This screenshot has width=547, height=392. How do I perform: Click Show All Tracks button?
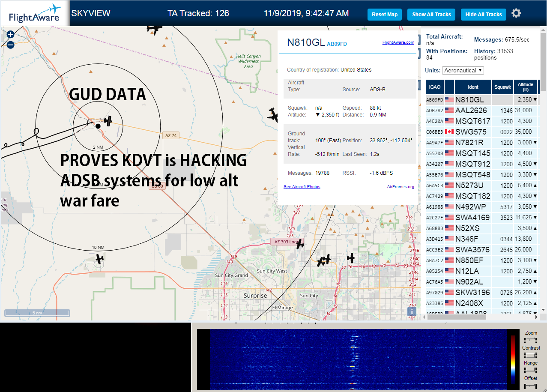point(431,15)
